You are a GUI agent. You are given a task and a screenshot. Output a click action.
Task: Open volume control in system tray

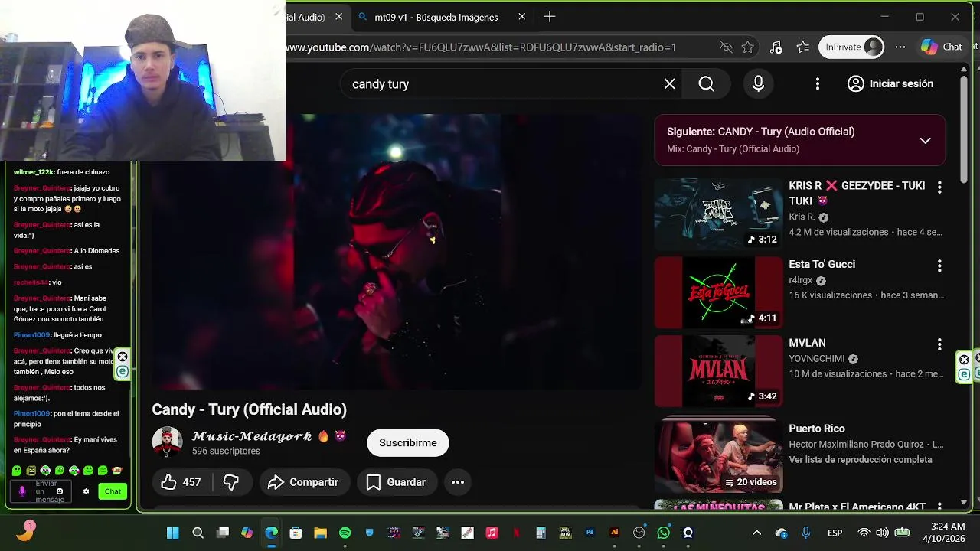(882, 533)
